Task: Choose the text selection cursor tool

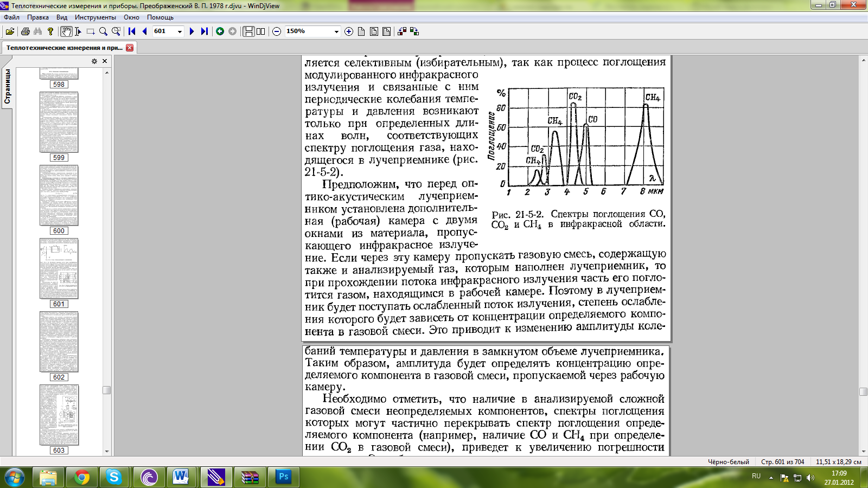Action: click(78, 31)
